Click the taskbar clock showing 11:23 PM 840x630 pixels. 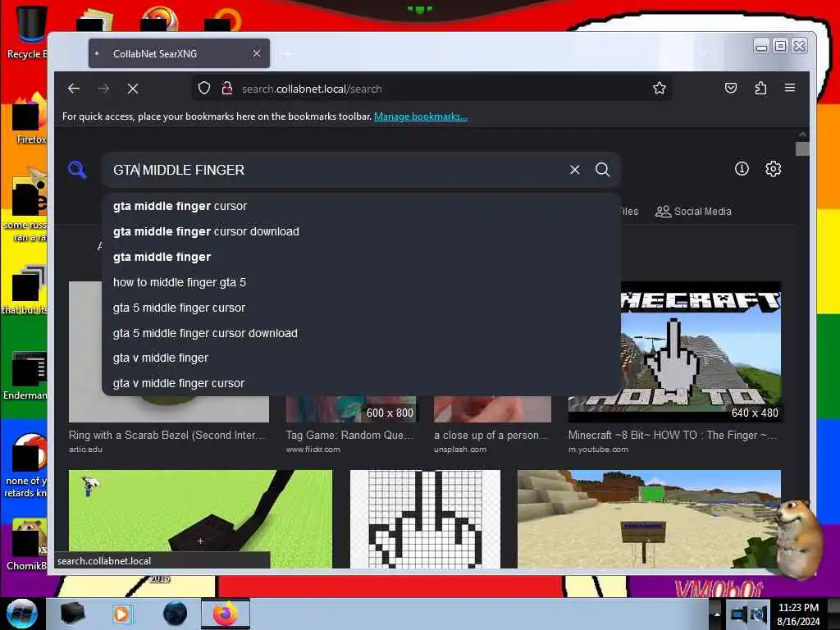pyautogui.click(x=798, y=614)
